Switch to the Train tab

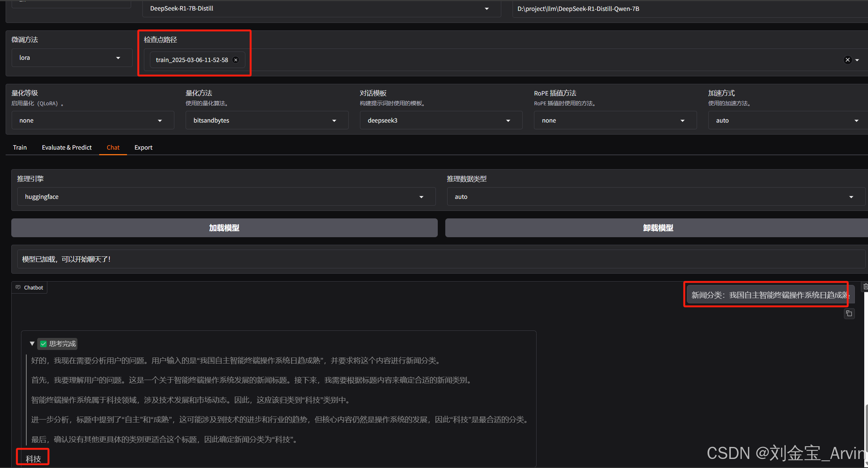(20, 147)
